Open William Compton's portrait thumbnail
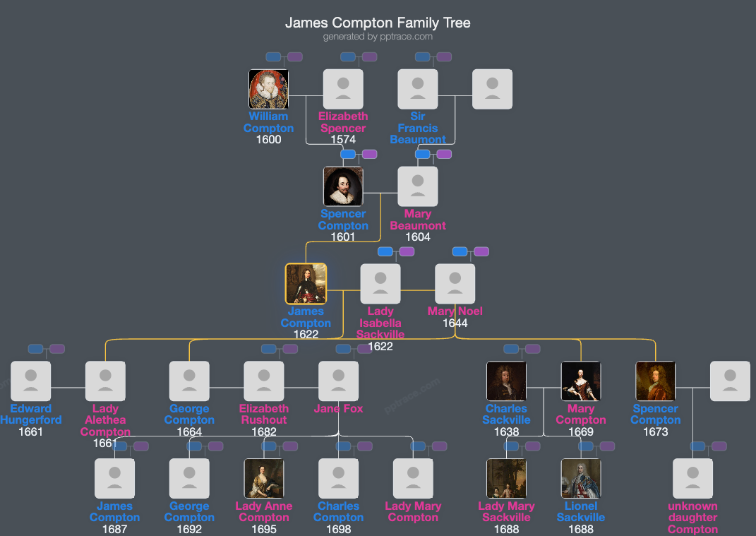Image resolution: width=756 pixels, height=536 pixels. 268,88
